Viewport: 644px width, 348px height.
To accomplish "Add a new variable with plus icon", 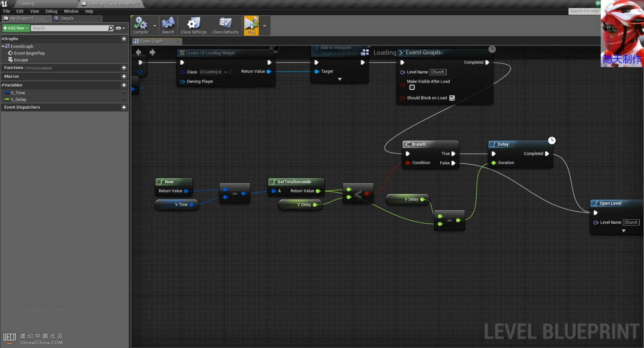I will pos(124,85).
